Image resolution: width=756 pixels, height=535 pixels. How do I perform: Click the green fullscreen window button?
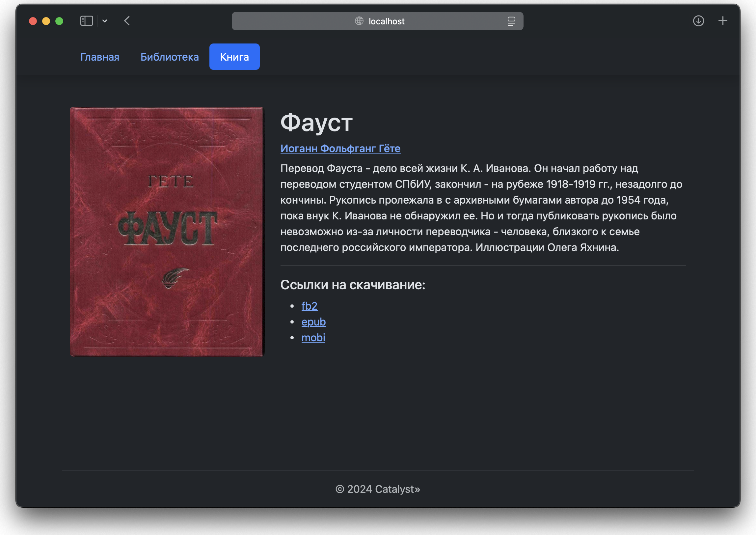pyautogui.click(x=59, y=21)
